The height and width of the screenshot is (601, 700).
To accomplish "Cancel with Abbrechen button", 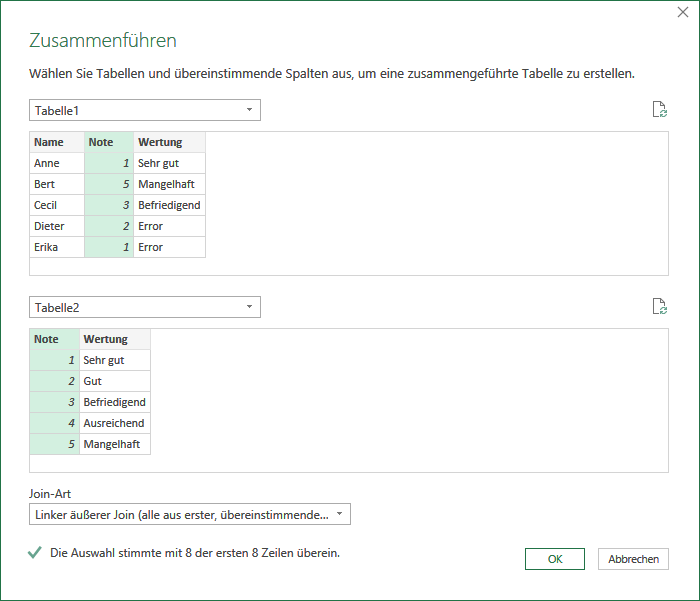I will pos(633,559).
